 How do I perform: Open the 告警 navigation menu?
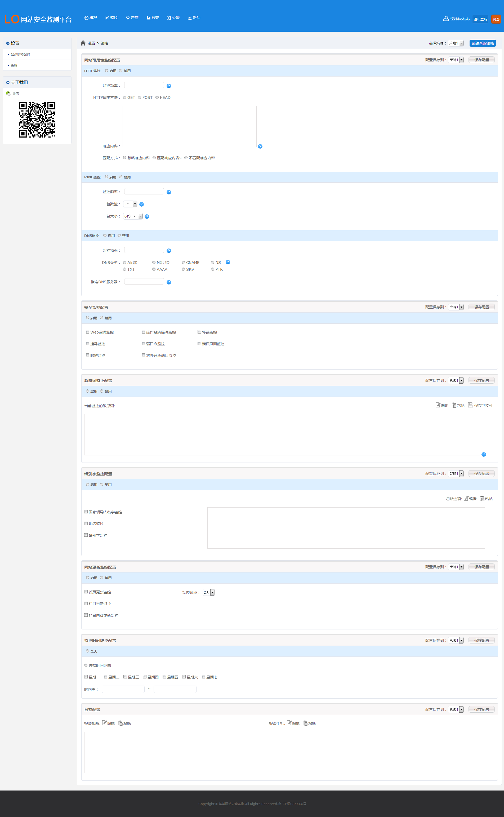132,18
